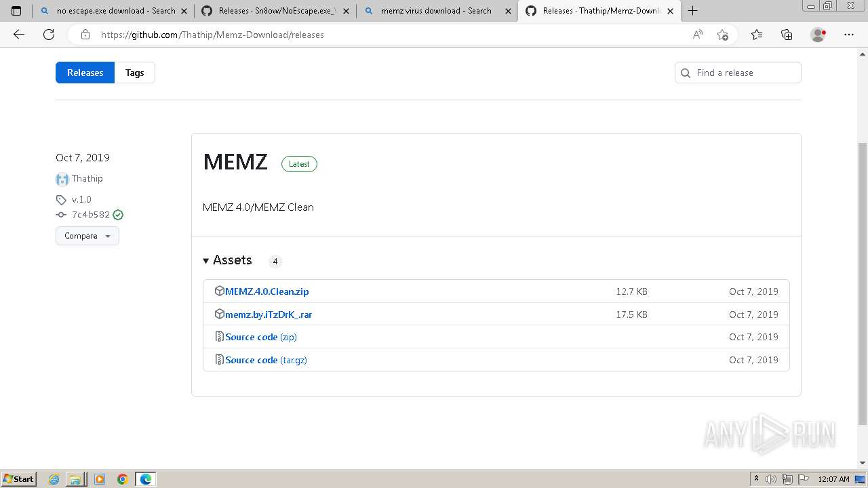Viewport: 868px width, 488px height.
Task: Select the Releases tab button
Action: coord(85,73)
